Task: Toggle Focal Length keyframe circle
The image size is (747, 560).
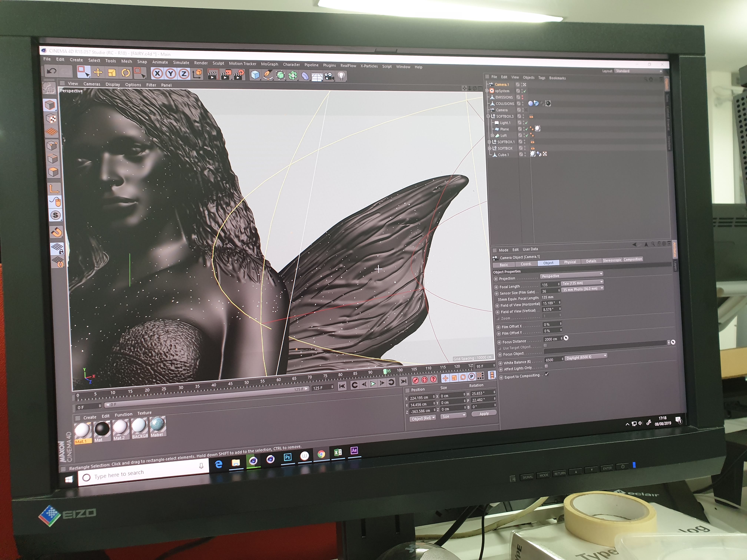Action: [496, 287]
